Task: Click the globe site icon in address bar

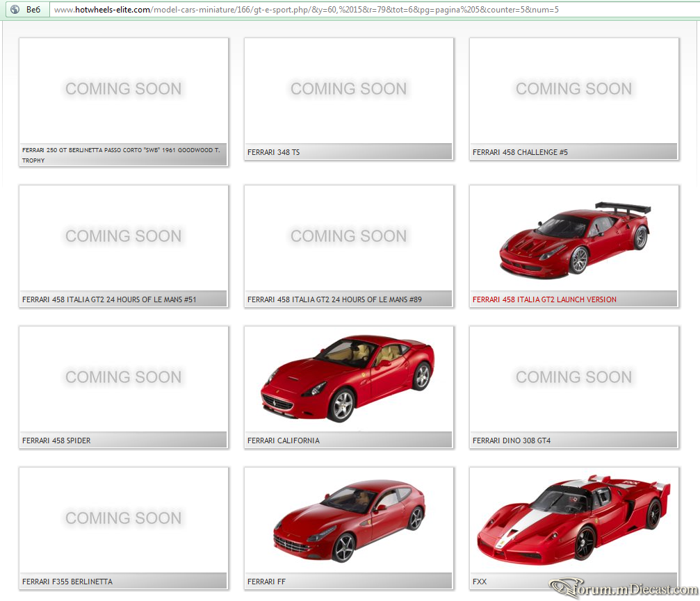Action: tap(15, 9)
